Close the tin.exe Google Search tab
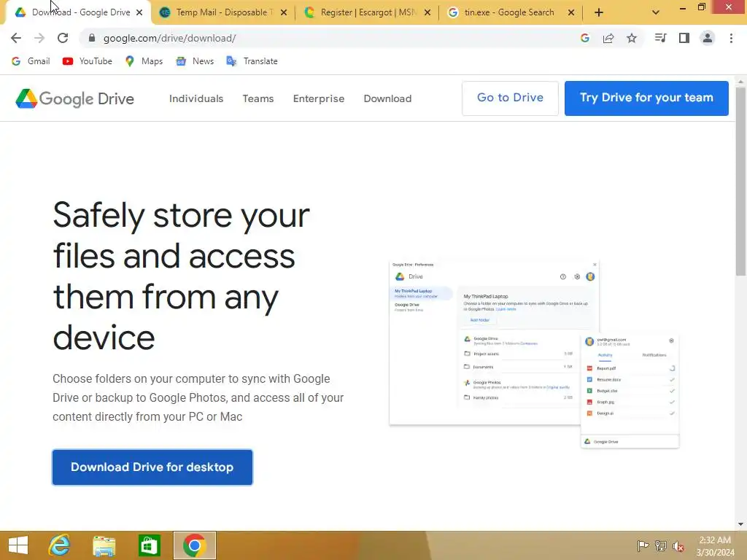747x560 pixels. 571,12
